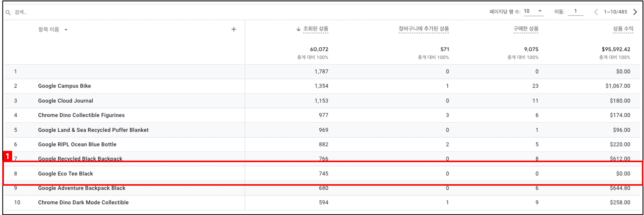This screenshot has height=215, width=644.
Task: Sort by 장바구니에 추가된 상품 column
Action: (x=423, y=29)
